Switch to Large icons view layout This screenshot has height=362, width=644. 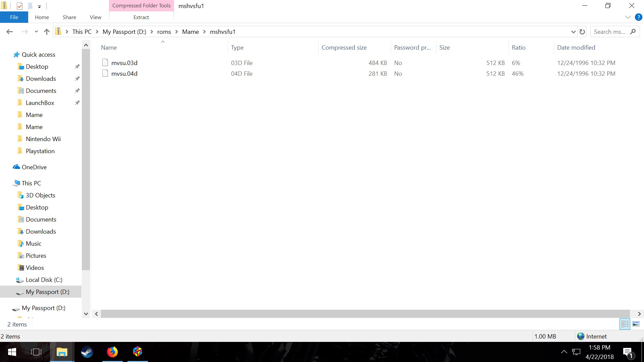636,324
